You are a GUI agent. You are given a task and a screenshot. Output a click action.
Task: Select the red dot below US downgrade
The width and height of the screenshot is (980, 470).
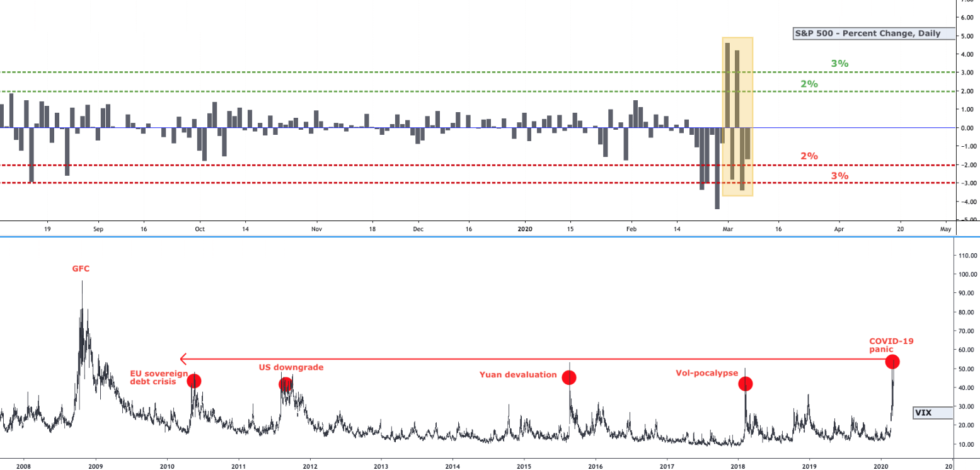[x=285, y=384]
